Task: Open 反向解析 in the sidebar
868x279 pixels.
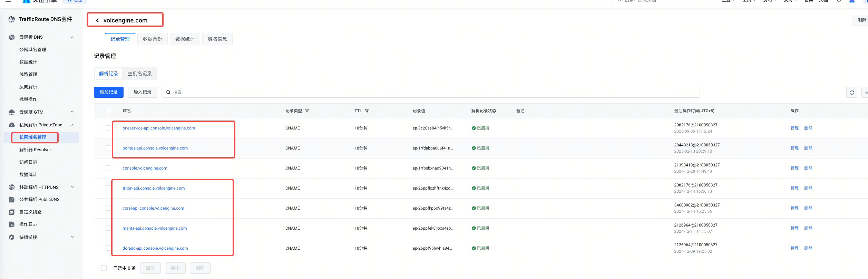Action: coord(28,87)
